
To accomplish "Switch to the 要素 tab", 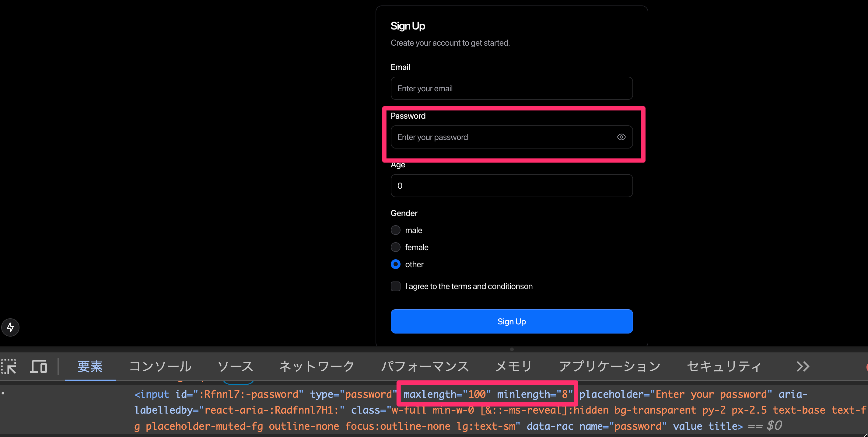I will 90,366.
